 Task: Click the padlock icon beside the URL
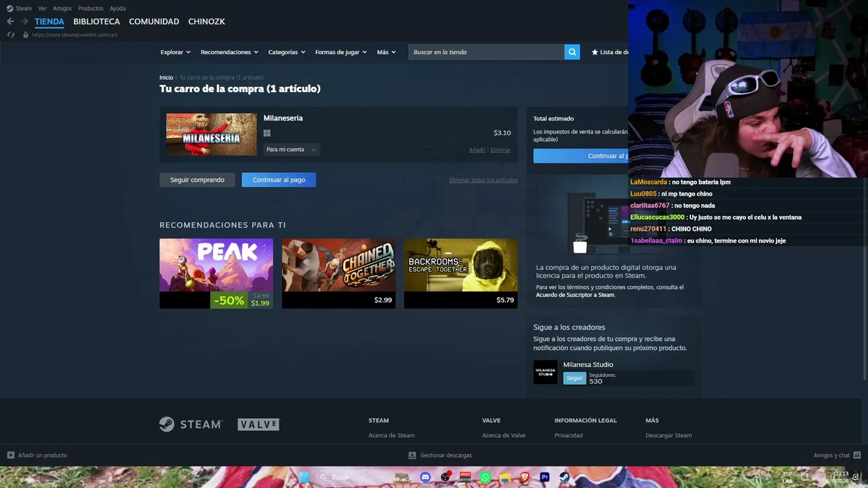[26, 35]
